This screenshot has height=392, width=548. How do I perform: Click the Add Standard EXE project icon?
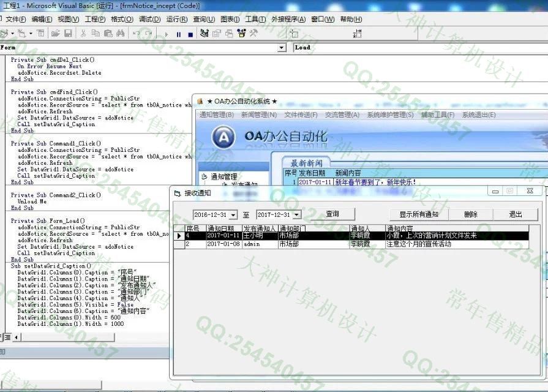(x=4, y=34)
